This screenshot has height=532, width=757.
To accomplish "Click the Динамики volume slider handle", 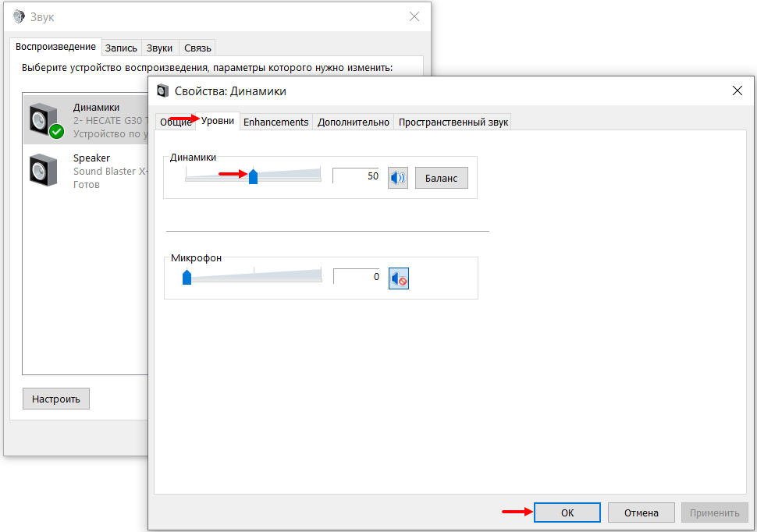I will [x=253, y=177].
